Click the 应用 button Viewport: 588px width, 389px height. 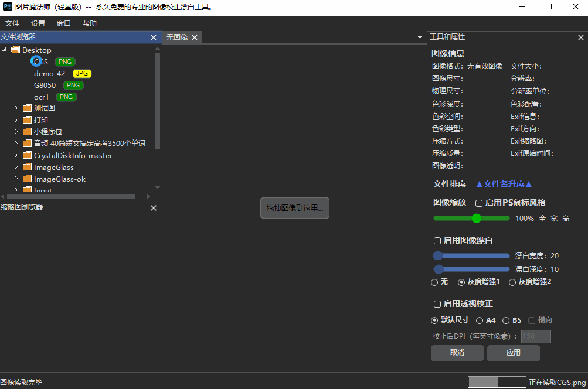(x=513, y=353)
